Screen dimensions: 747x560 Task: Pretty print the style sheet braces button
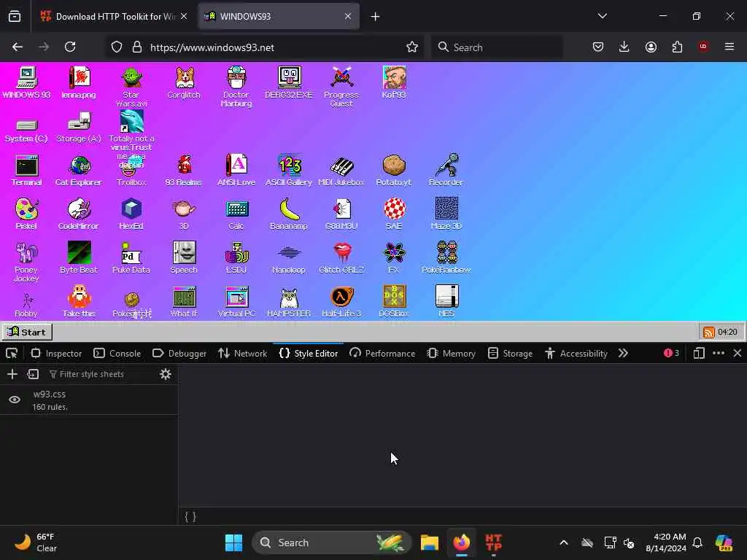190,517
